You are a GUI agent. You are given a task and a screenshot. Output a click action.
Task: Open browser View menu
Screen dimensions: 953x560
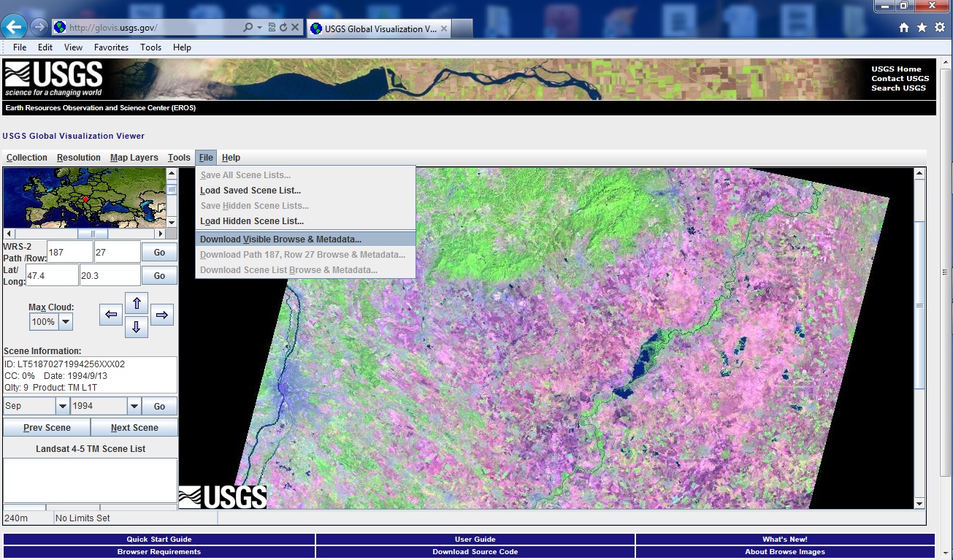pyautogui.click(x=73, y=47)
